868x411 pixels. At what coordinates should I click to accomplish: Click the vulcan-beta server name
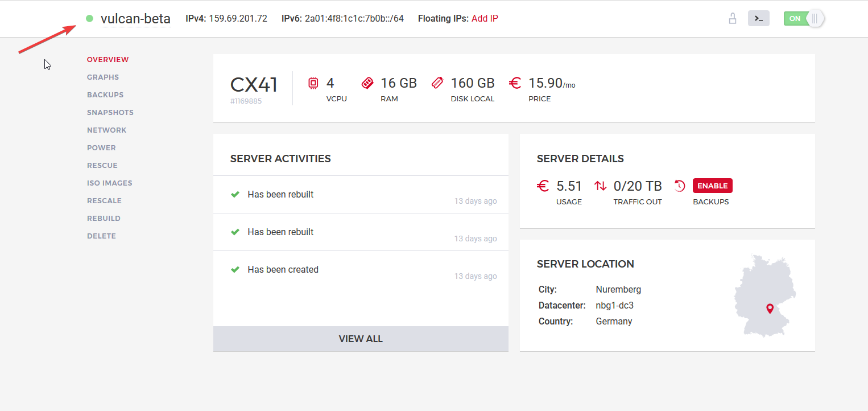coord(135,18)
